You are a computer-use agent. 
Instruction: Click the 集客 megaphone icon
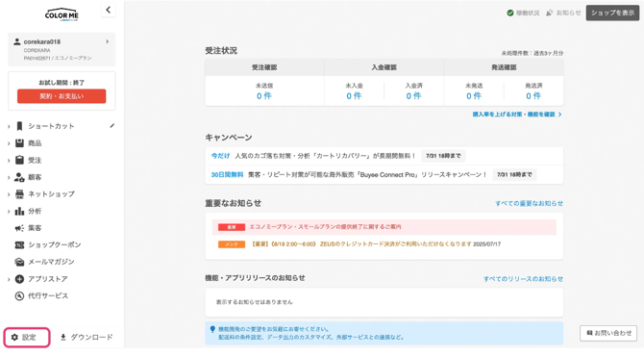click(19, 228)
